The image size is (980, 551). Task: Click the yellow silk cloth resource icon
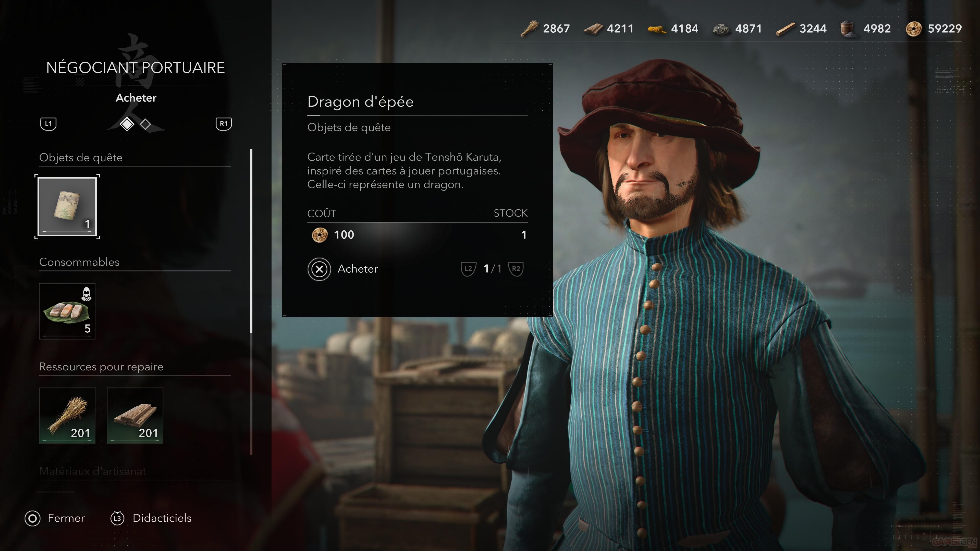(657, 29)
